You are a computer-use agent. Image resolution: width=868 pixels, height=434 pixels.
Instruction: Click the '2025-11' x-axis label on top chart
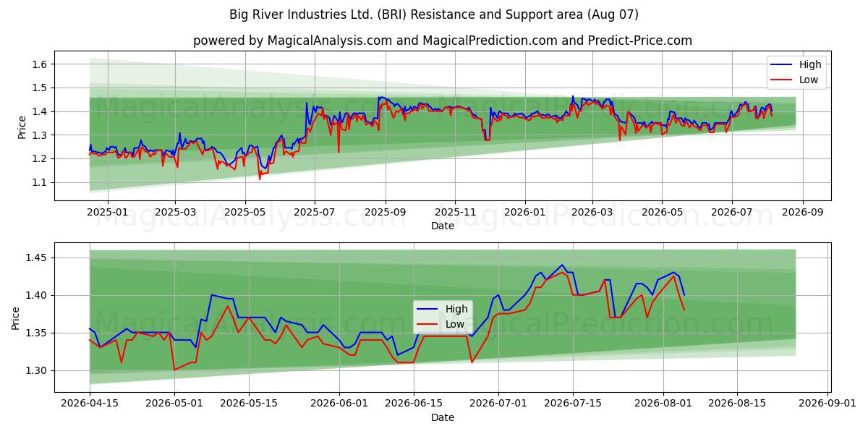(x=456, y=212)
